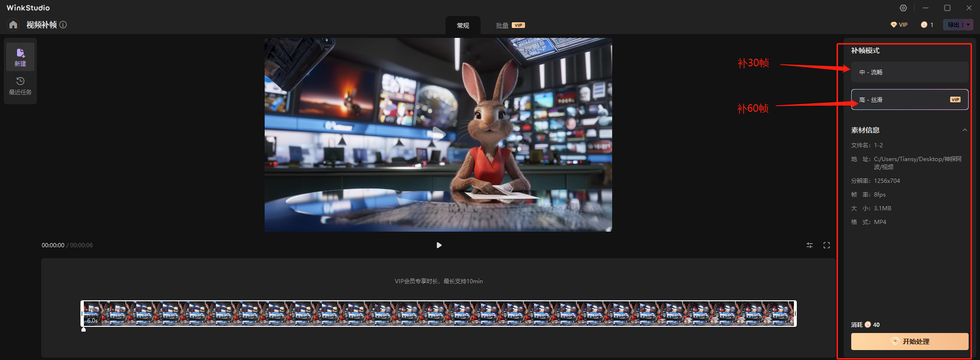980x360 pixels.
Task: Click the file path C:/Users/Tiansy/Desktop
Action: tap(918, 163)
